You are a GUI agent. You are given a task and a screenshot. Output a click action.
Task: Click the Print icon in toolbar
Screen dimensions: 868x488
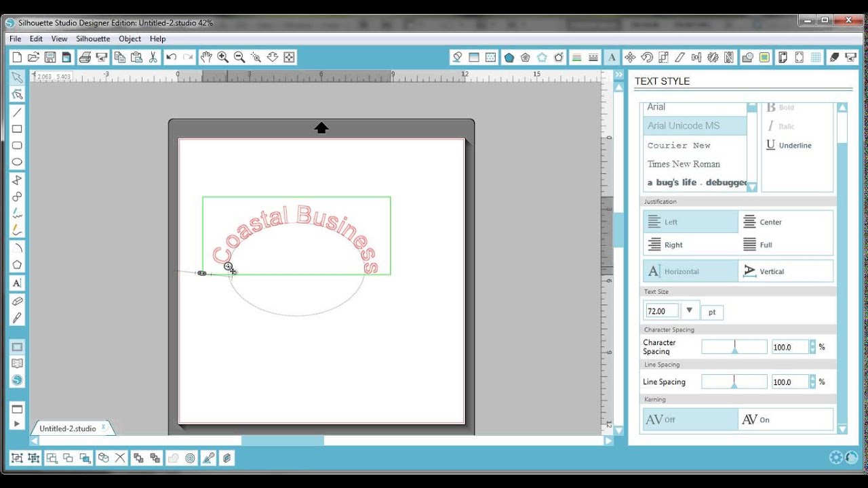tap(85, 58)
